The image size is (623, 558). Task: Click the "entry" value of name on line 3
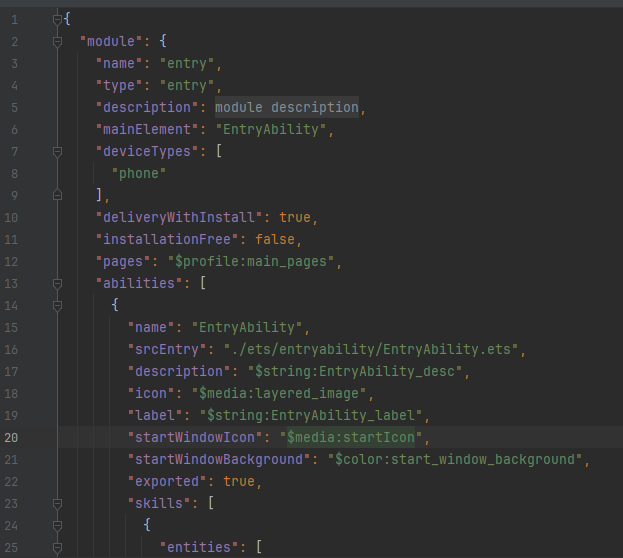[187, 64]
